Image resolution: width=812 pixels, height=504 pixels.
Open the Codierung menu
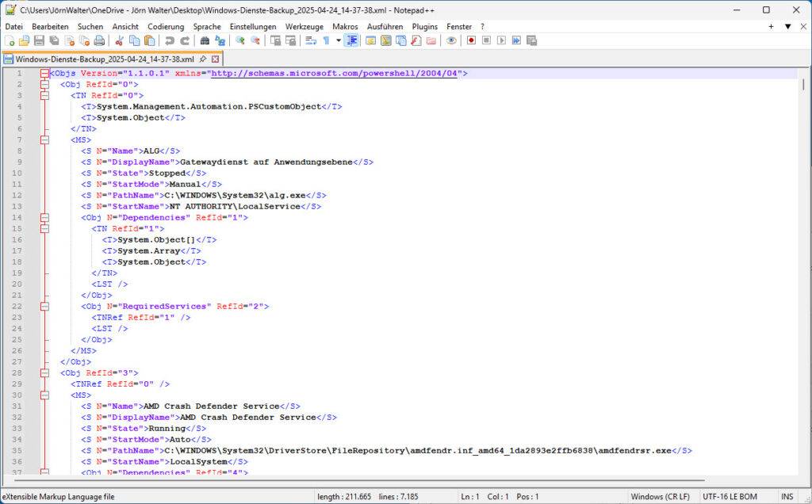tap(165, 26)
